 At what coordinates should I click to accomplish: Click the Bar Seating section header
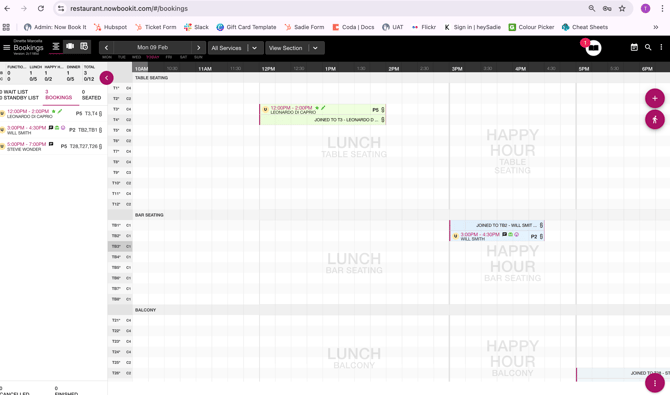[149, 215]
